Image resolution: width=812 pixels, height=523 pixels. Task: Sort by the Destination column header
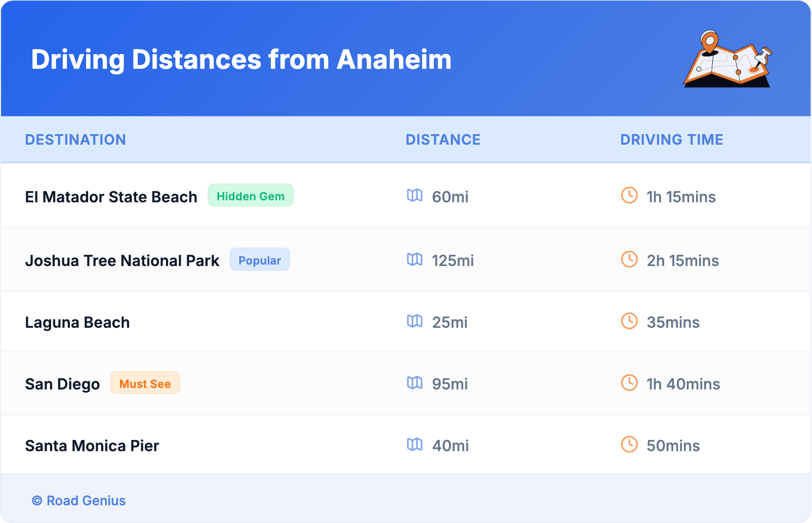(75, 140)
